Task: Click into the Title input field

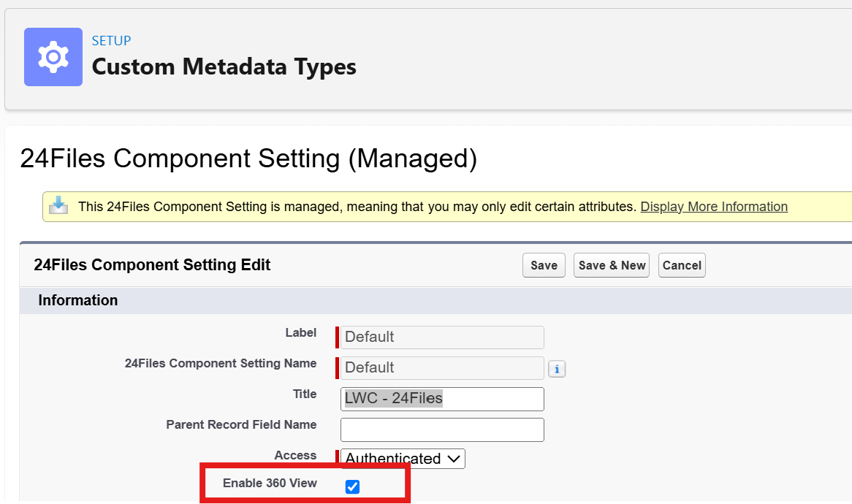Action: point(442,399)
